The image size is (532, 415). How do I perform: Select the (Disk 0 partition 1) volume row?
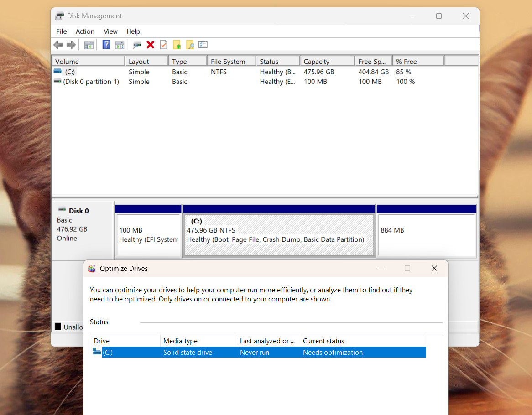tap(265, 82)
